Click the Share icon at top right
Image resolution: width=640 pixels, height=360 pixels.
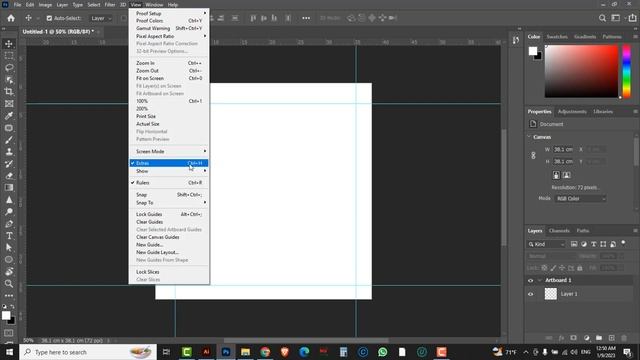632,18
